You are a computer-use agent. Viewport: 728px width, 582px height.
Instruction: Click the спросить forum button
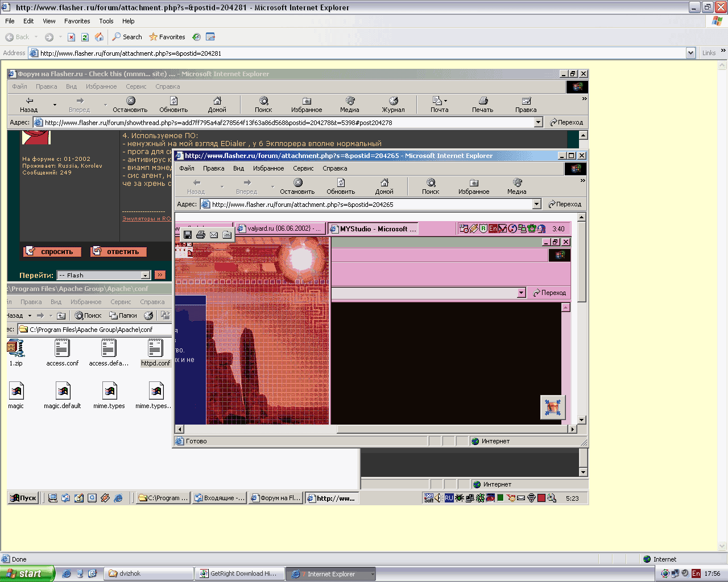(52, 252)
